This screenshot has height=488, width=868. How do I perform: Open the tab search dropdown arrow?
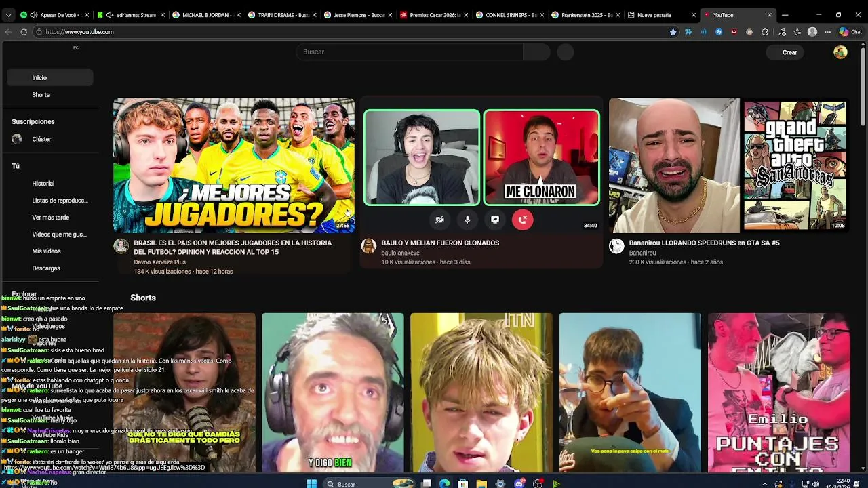[x=8, y=15]
